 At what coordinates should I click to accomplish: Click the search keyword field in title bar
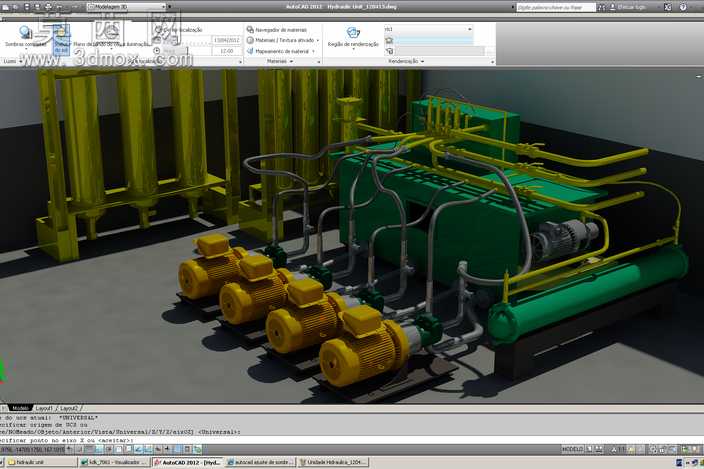pyautogui.click(x=556, y=7)
